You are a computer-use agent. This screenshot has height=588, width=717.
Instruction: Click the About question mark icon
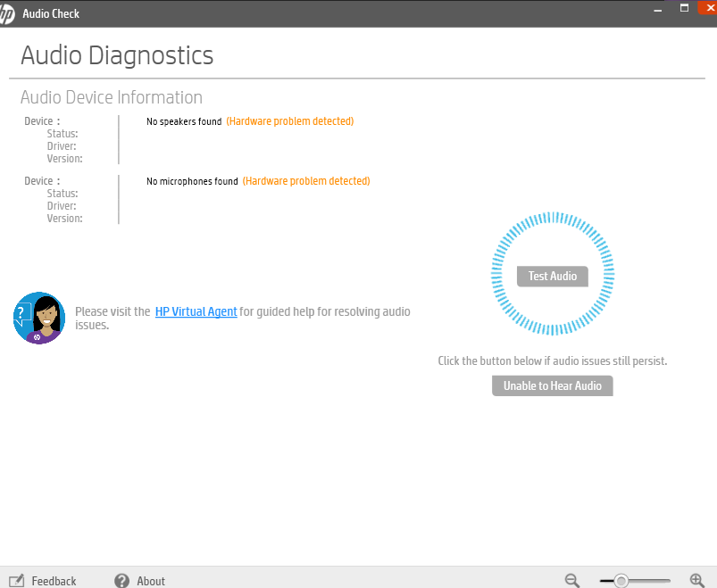tap(121, 580)
